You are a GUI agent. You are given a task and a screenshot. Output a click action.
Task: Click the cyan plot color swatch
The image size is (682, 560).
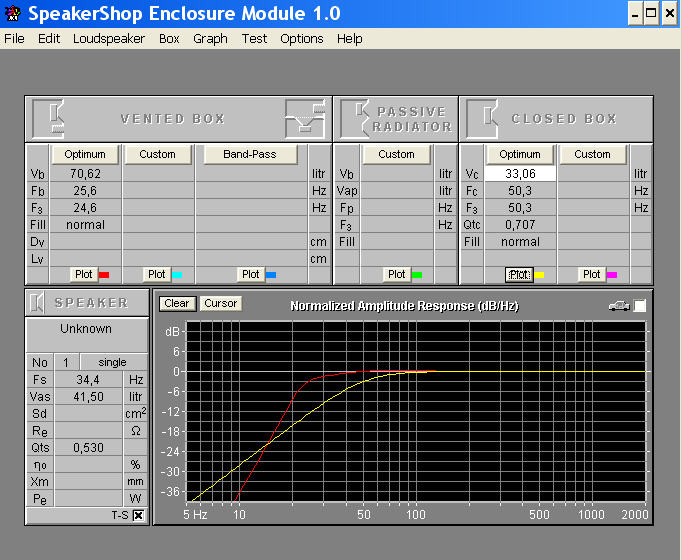(177, 275)
